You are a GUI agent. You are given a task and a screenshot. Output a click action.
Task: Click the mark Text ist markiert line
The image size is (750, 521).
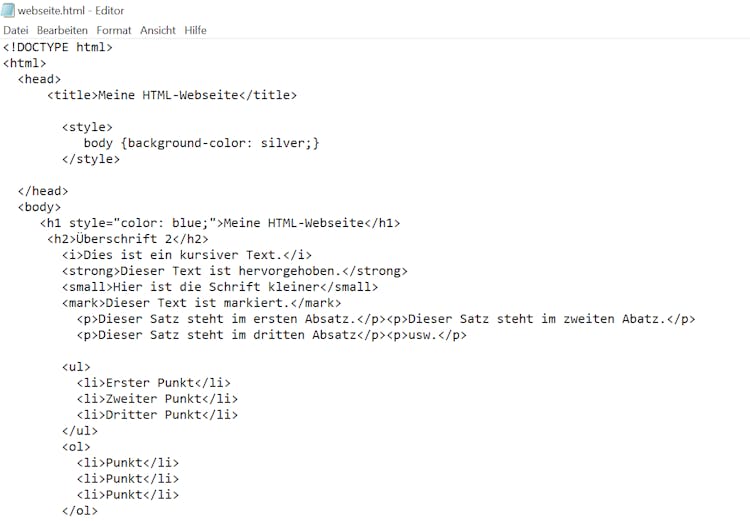click(x=201, y=303)
